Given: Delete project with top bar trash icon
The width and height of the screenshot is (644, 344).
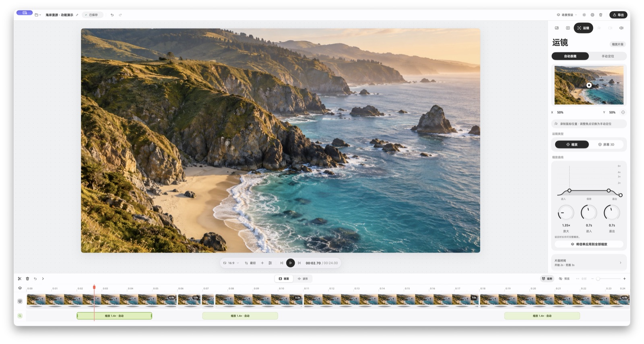Looking at the screenshot, I should (x=601, y=15).
